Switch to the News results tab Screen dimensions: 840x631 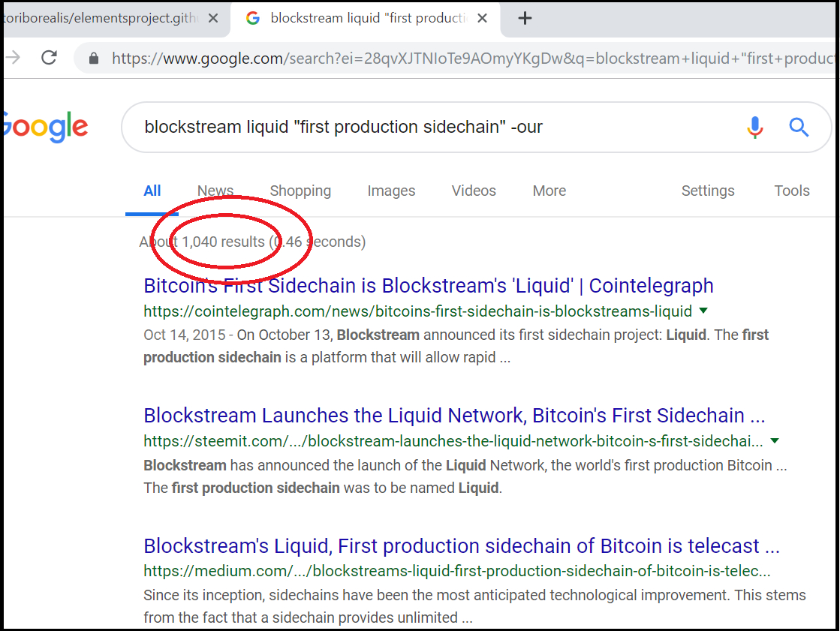215,191
